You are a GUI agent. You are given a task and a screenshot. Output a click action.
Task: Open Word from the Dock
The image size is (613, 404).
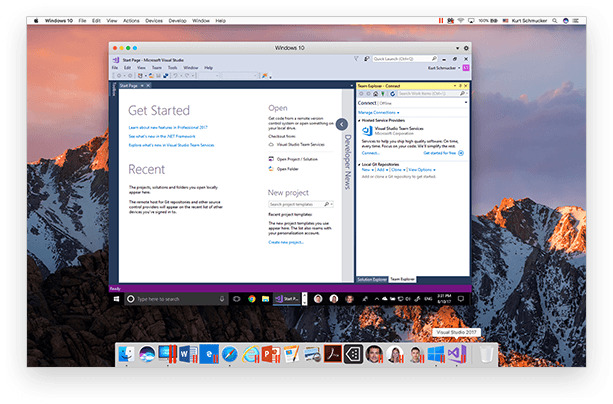pos(188,354)
